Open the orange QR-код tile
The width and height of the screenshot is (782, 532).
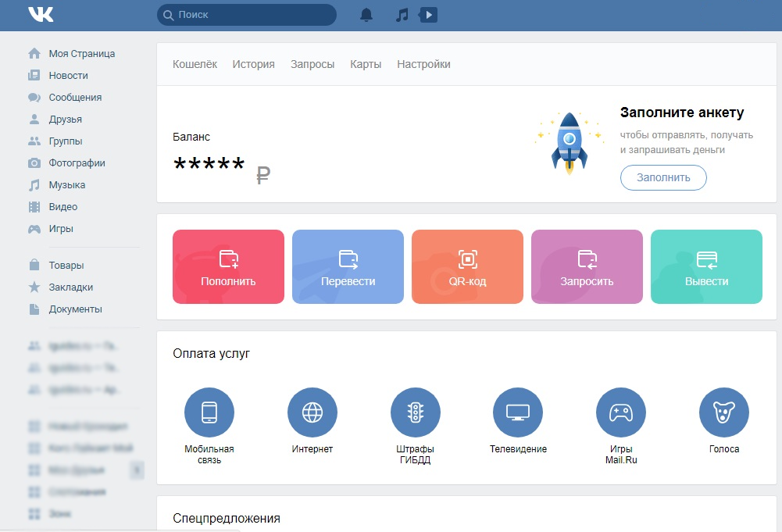click(467, 266)
